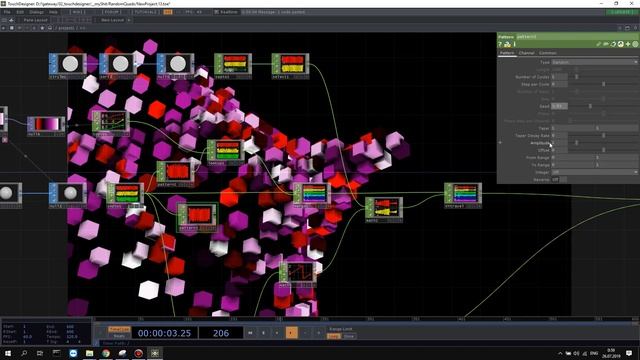Click the pencil comment icon in parameter header
The width and height of the screenshot is (640, 360).
598,44
